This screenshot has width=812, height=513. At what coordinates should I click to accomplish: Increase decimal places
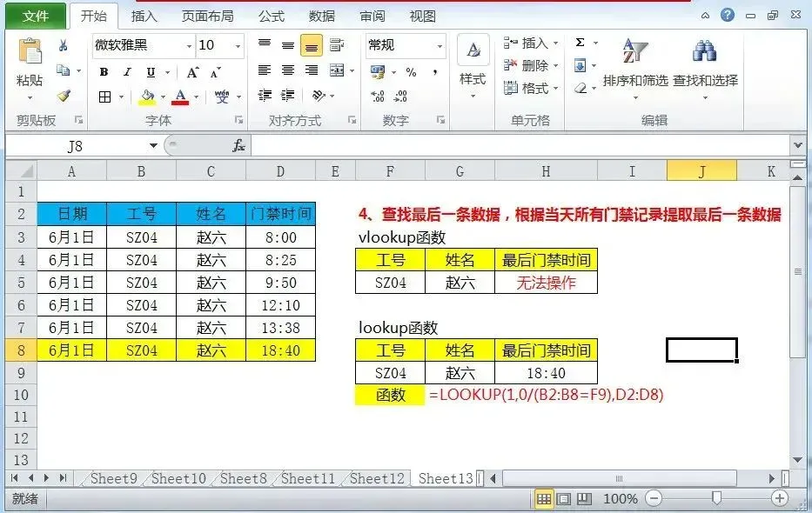click(378, 96)
